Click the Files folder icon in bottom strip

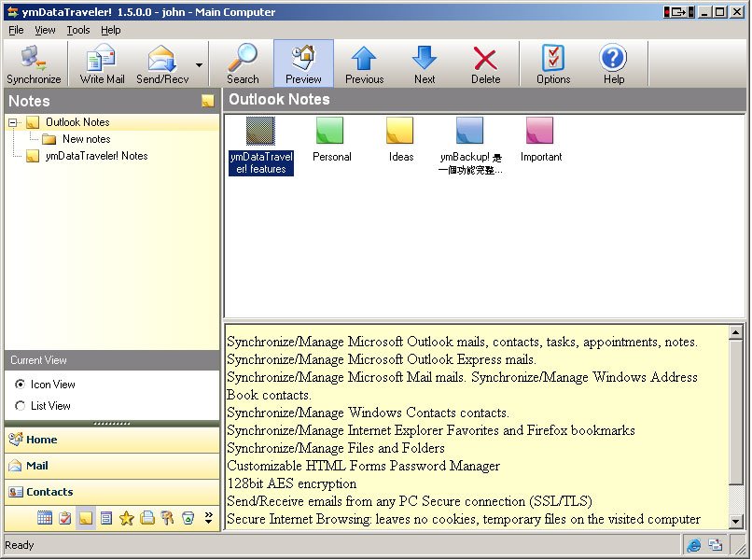(147, 518)
